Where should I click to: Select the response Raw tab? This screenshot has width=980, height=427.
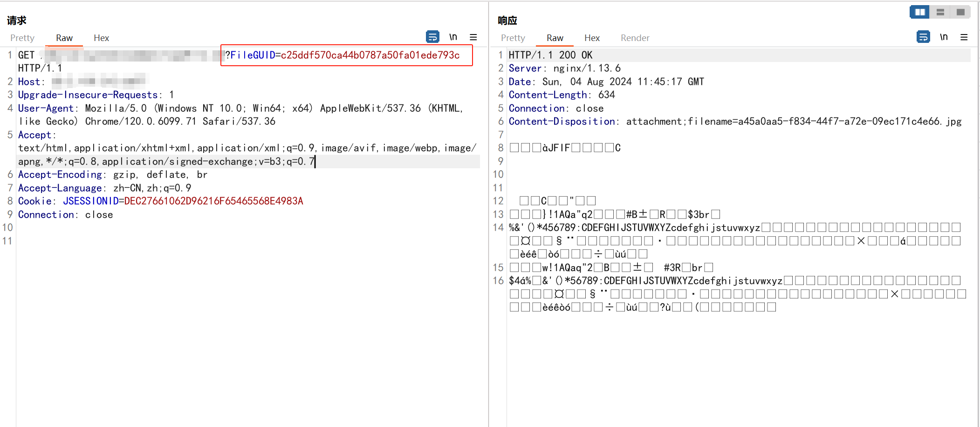(555, 38)
